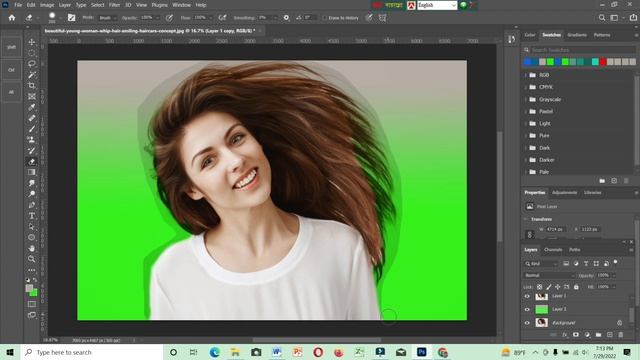This screenshot has width=640, height=360.
Task: Add layer style fx icon
Action: (x=565, y=335)
